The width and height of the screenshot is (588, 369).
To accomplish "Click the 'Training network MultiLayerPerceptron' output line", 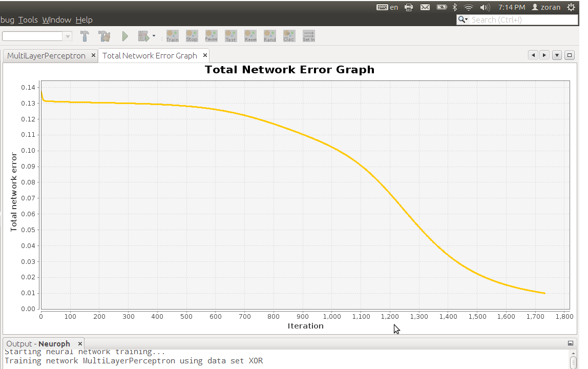I will (x=134, y=361).
